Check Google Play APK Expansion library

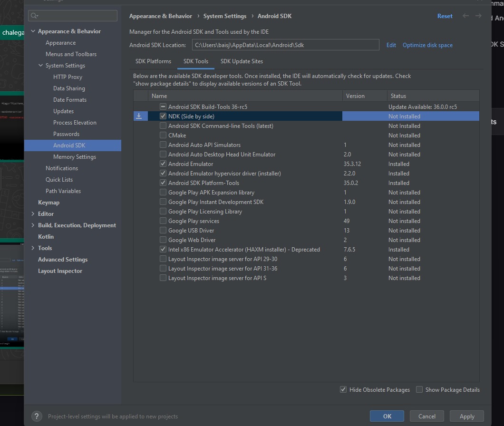(x=163, y=193)
